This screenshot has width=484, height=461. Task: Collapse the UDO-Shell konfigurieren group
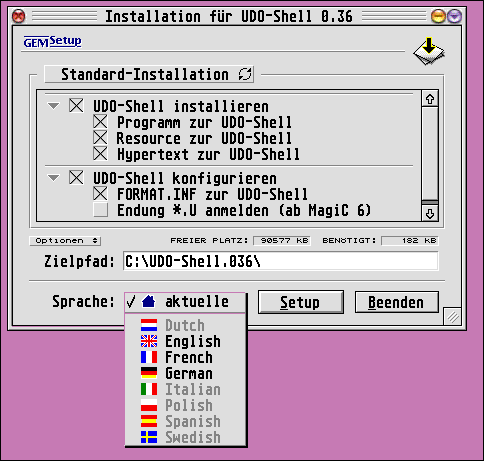coord(53,178)
